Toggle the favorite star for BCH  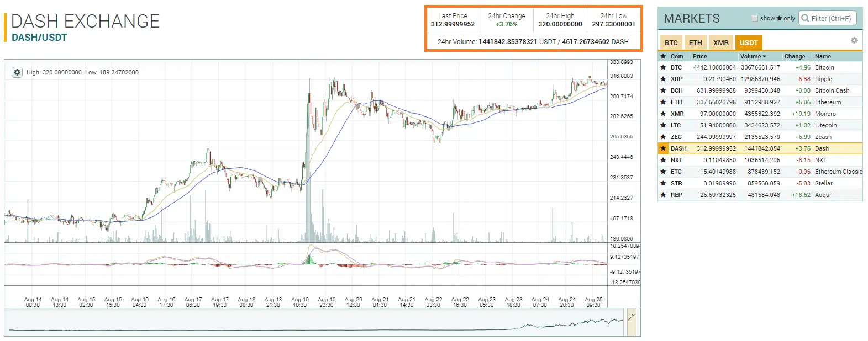(663, 90)
